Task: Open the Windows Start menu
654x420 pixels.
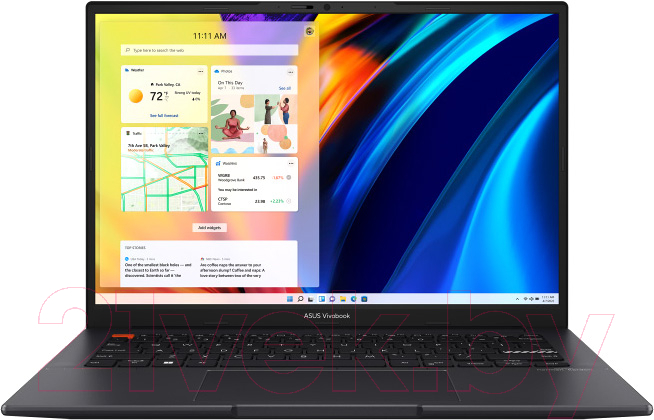Action: pos(290,299)
